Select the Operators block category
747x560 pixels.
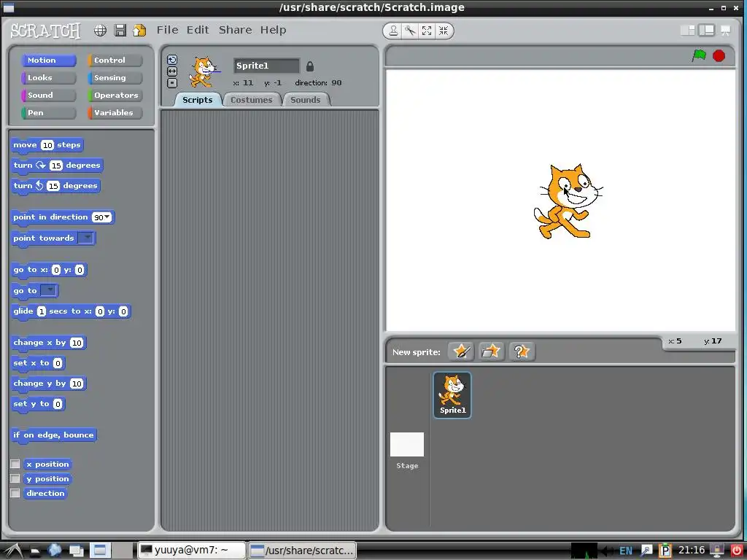[x=115, y=96]
